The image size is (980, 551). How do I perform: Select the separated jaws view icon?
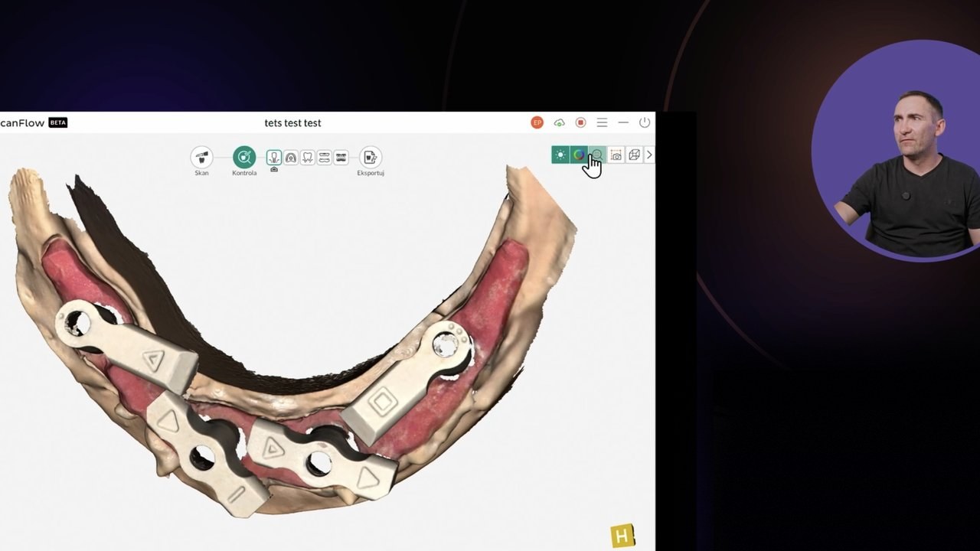click(x=325, y=157)
